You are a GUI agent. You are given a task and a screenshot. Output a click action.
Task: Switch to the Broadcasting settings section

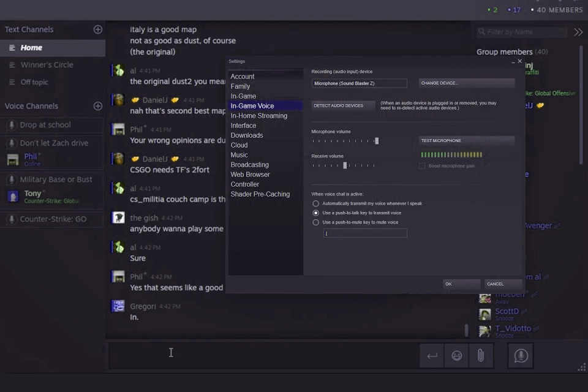pos(249,164)
